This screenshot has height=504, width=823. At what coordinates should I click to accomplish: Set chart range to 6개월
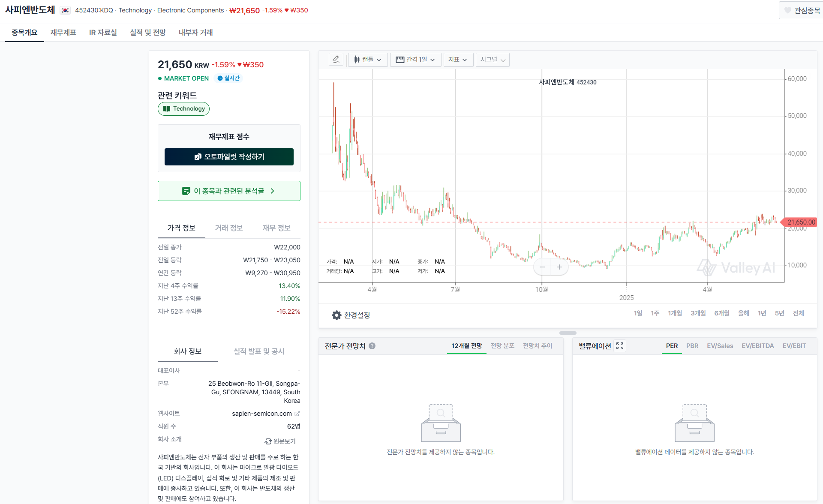[722, 313]
